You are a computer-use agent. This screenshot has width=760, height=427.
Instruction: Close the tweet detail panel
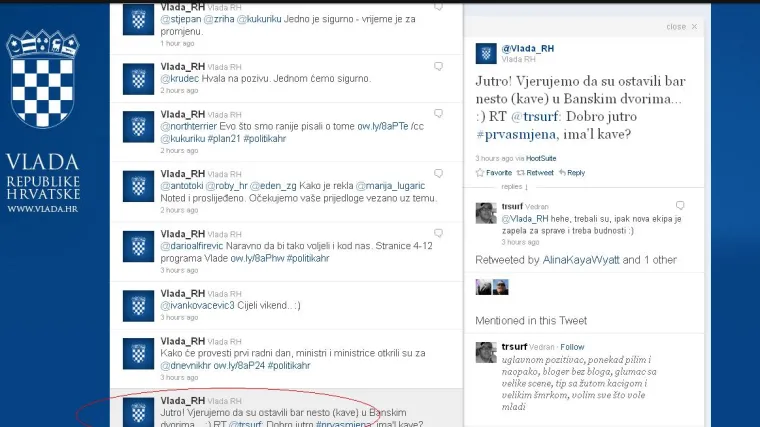[681, 27]
